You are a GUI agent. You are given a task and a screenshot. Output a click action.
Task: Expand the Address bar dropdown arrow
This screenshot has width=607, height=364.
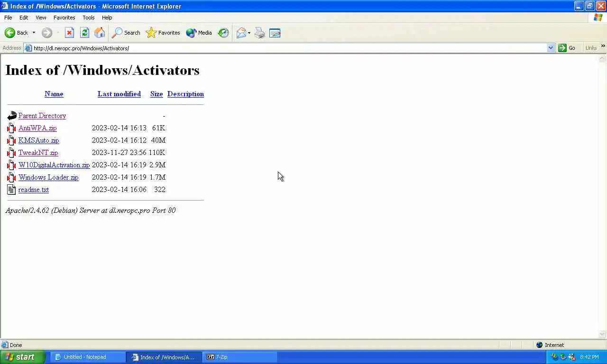[551, 48]
